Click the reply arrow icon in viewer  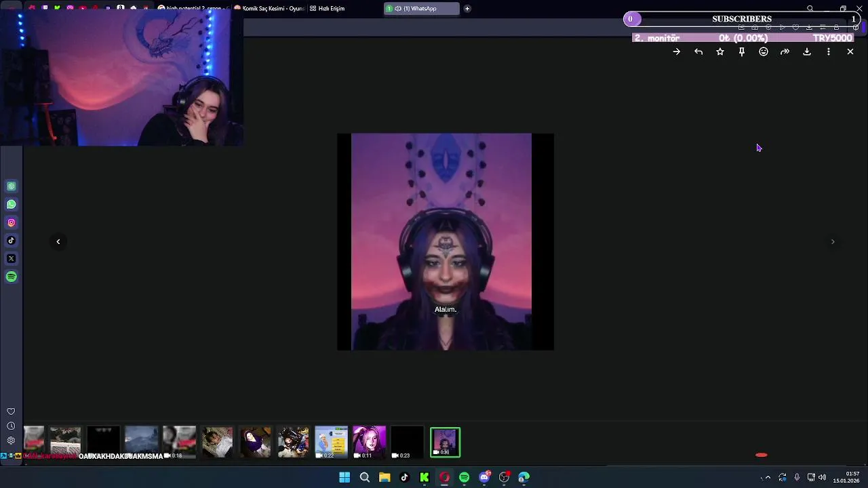pos(698,52)
